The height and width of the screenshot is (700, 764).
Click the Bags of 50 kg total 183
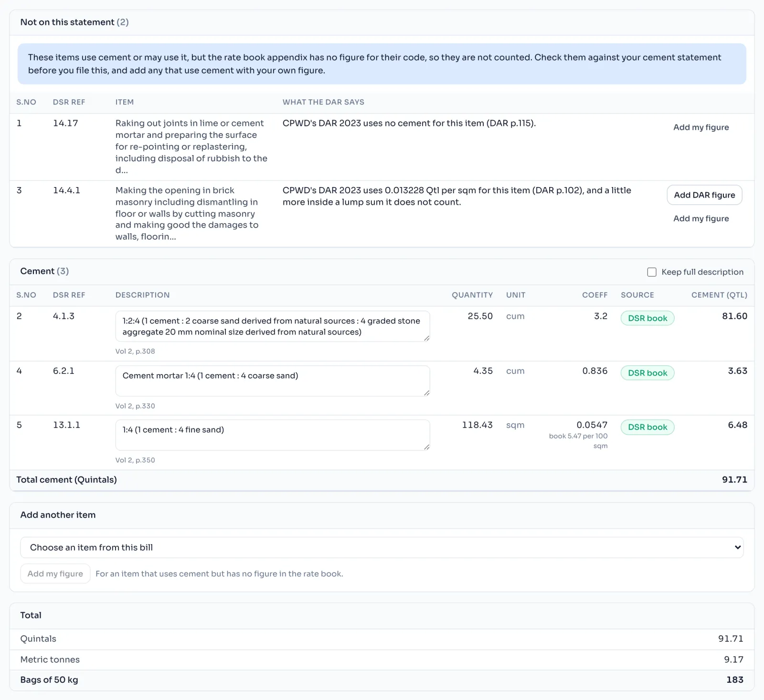pyautogui.click(x=735, y=679)
